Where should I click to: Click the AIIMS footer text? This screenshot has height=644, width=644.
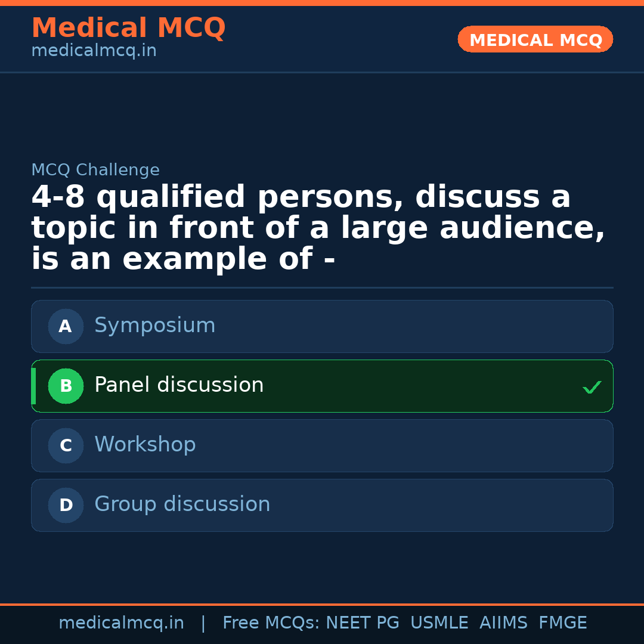pyautogui.click(x=503, y=623)
